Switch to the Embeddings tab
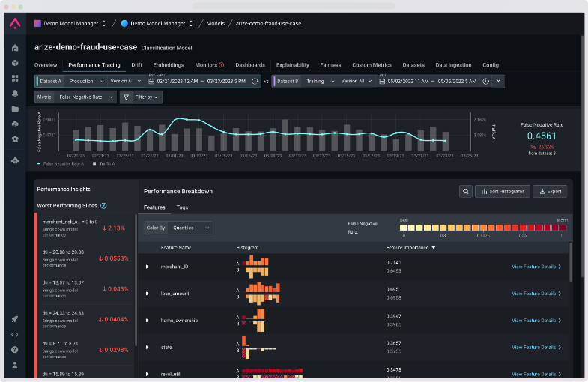Viewport: 588px width, 382px height. (169, 65)
